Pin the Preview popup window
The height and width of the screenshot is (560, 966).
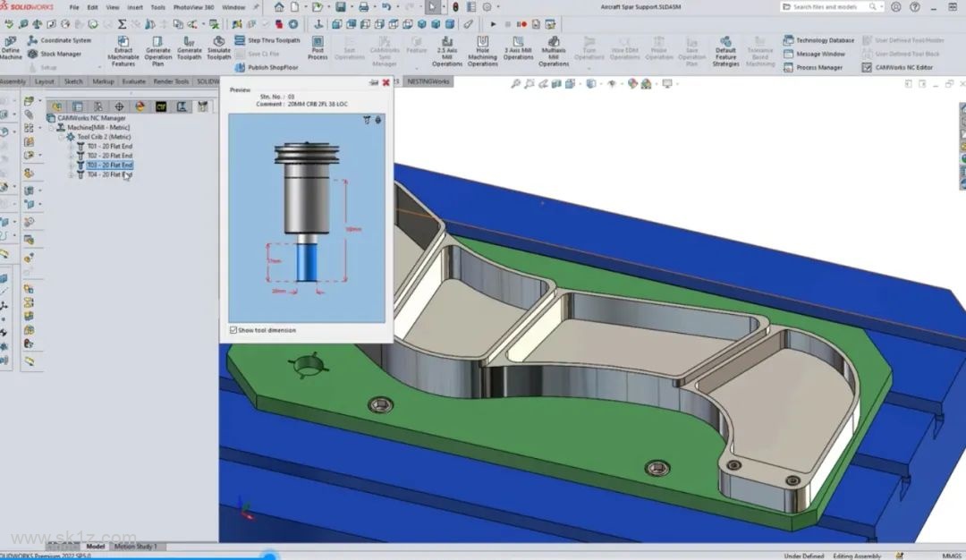tap(374, 82)
